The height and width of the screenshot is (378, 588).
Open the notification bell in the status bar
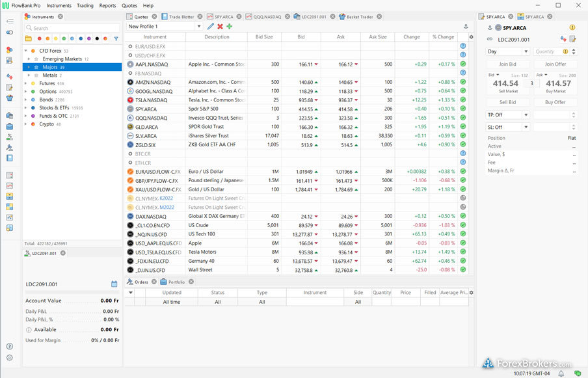(x=561, y=373)
